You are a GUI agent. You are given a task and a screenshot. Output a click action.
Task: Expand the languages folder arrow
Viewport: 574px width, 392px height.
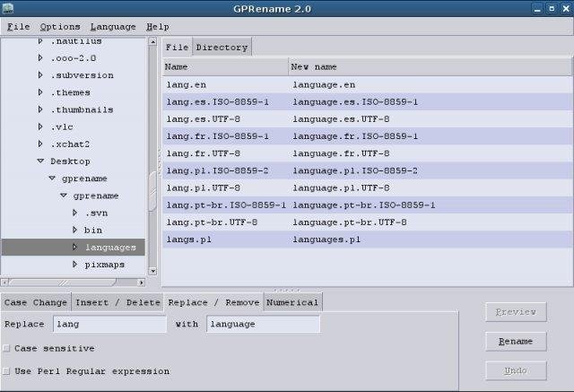click(74, 247)
